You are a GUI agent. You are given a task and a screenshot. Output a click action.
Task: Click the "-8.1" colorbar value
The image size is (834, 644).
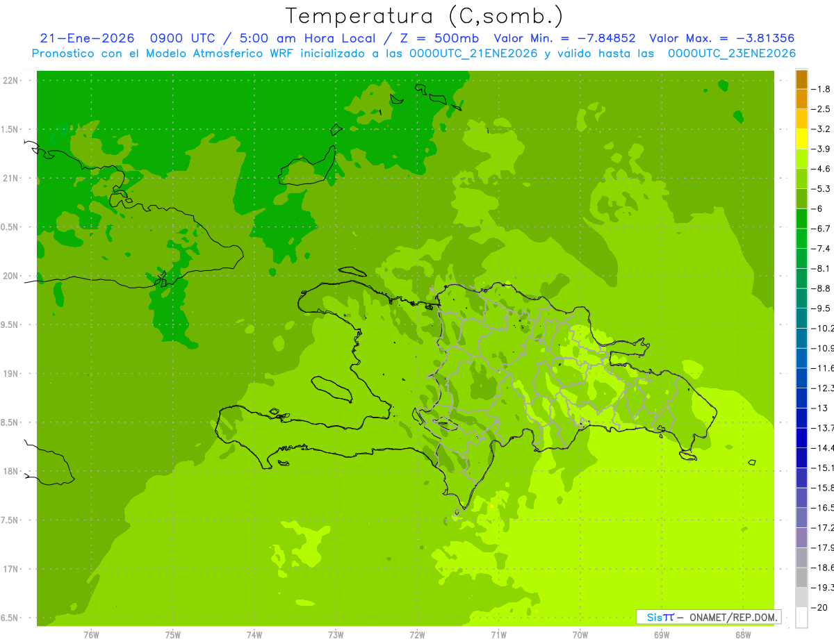821,268
